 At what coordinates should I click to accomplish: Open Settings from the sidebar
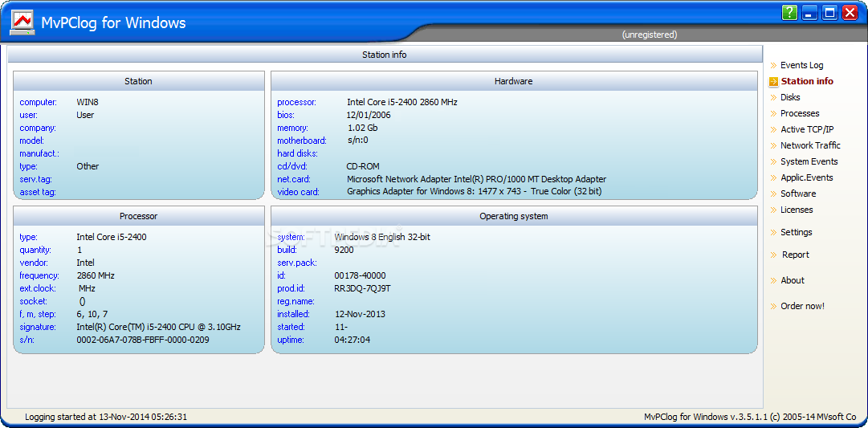797,233
